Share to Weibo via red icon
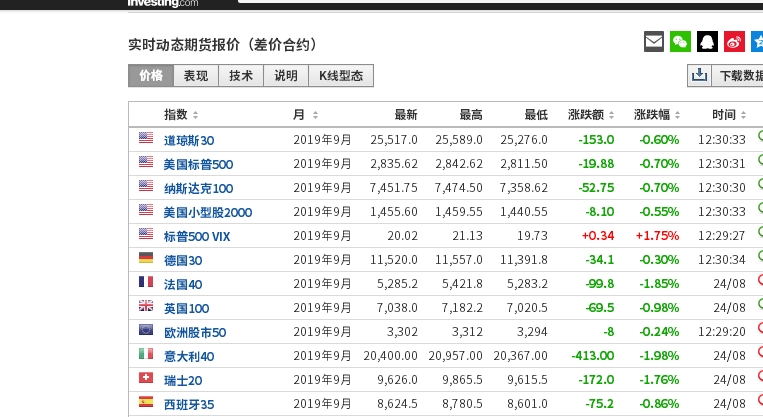 (x=734, y=42)
